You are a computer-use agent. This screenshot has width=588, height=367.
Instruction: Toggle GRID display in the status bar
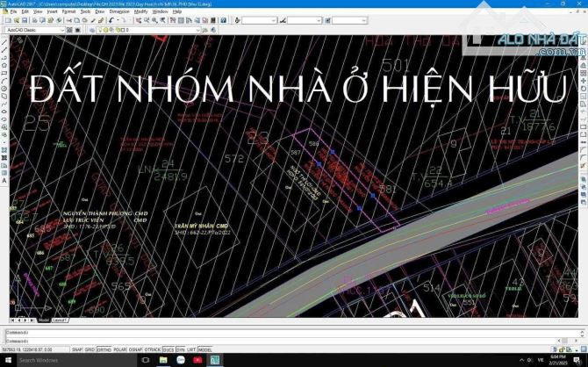click(x=90, y=349)
